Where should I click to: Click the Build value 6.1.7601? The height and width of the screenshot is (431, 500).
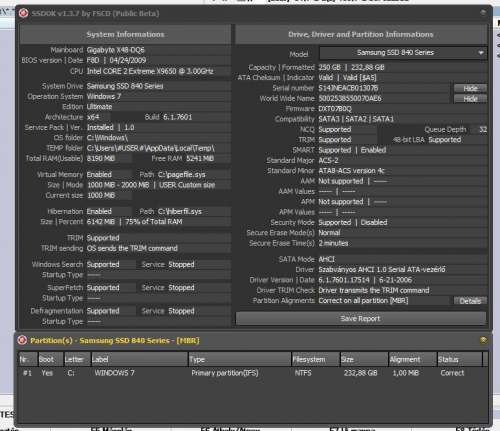coord(177,117)
